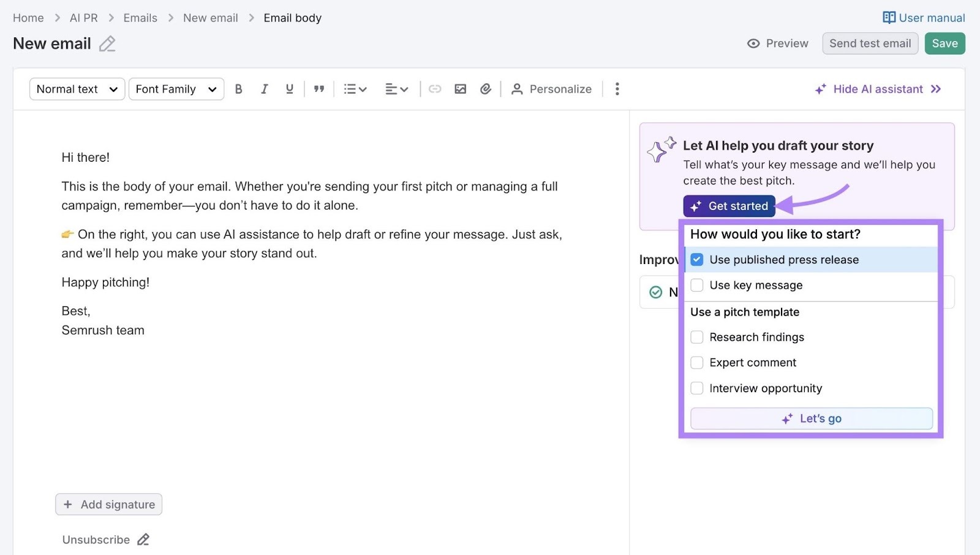The width and height of the screenshot is (980, 555).
Task: Toggle bold formatting
Action: (x=239, y=89)
